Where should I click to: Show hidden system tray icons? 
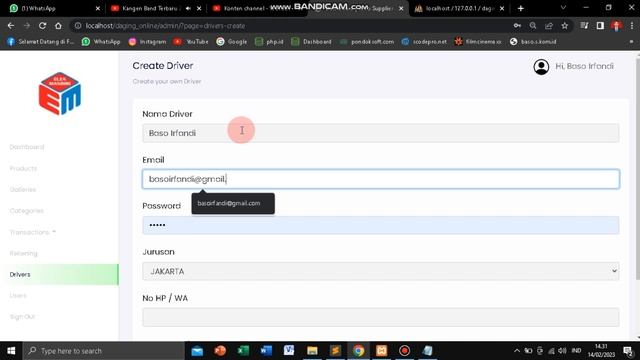tap(517, 351)
